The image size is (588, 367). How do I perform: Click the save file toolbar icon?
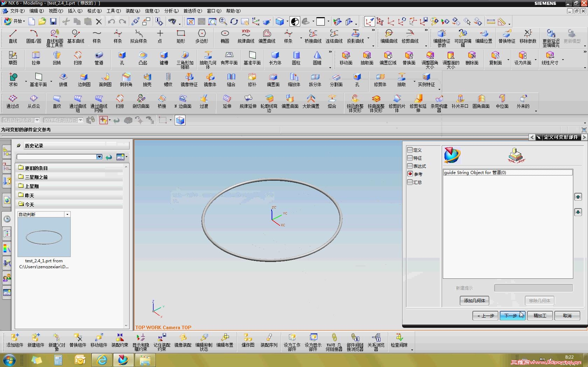point(53,21)
